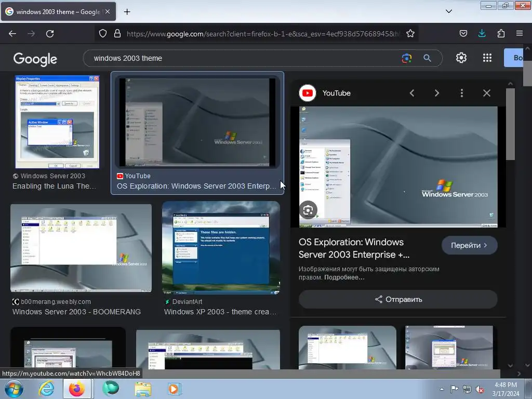Image resolution: width=532 pixels, height=399 pixels.
Task: Search by image with Google Lens icon
Action: (406, 58)
